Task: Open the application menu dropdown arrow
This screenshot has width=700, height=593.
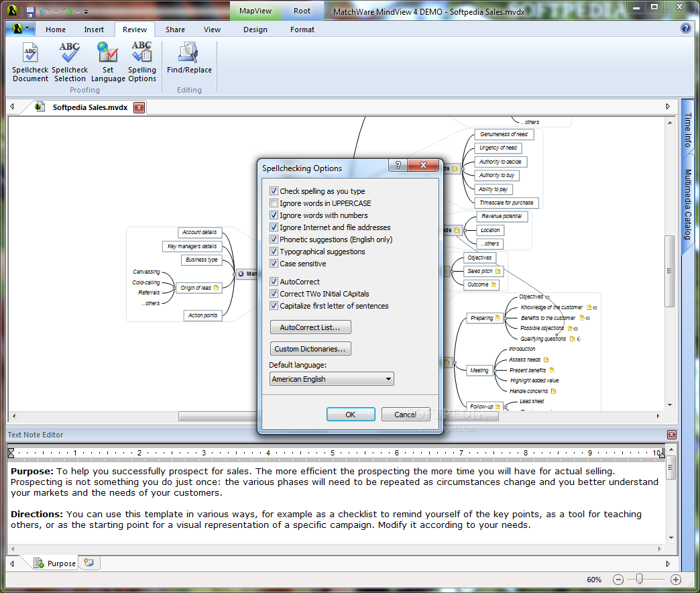Action: 27,28
